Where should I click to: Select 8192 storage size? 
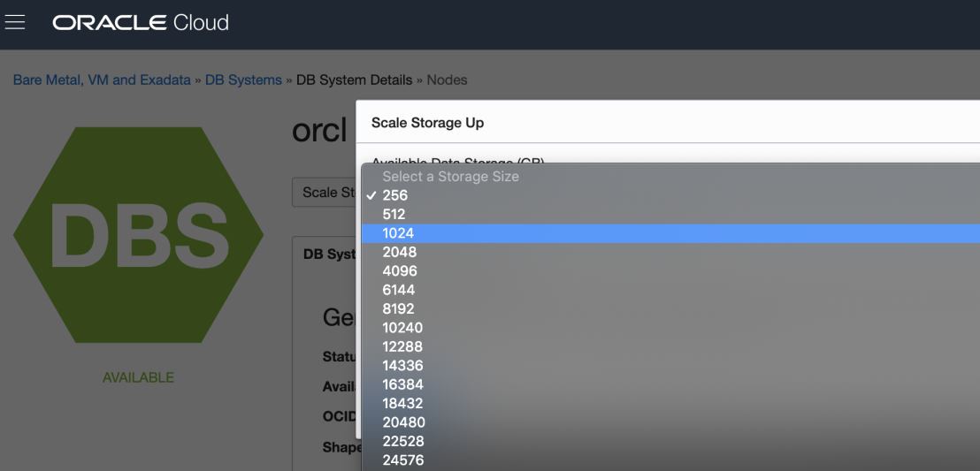[x=399, y=309]
